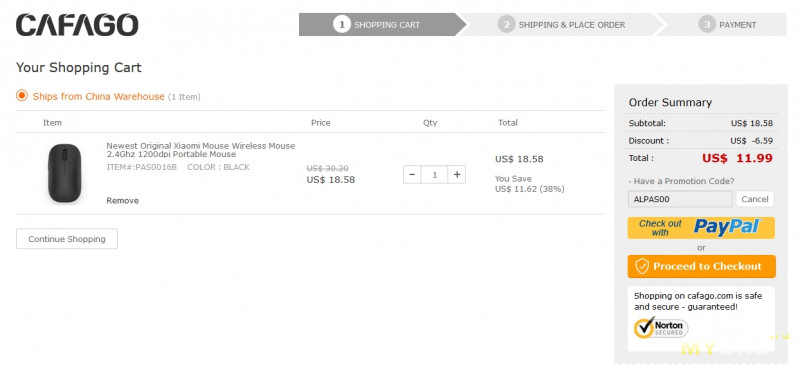
Task: Click the Item column header
Action: click(x=52, y=123)
